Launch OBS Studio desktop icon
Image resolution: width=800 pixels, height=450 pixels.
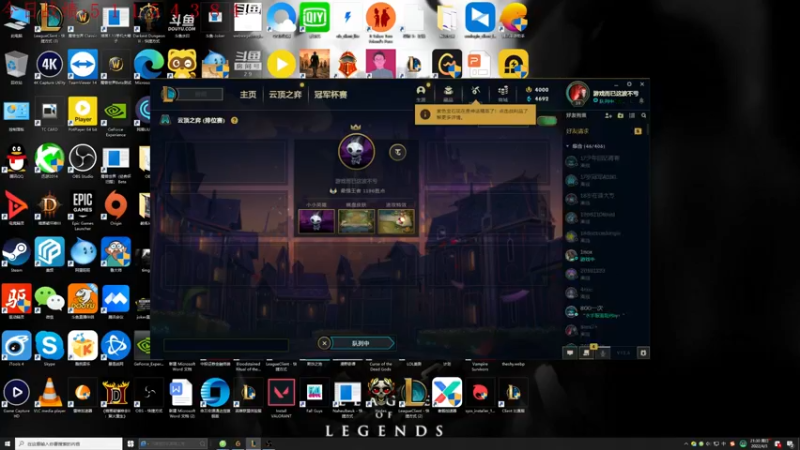tap(82, 161)
